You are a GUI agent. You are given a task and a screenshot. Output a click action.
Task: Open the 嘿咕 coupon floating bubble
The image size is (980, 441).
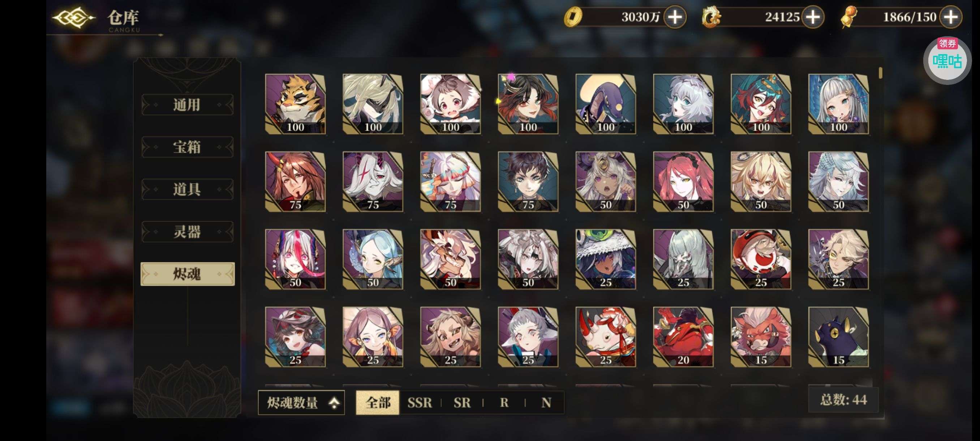click(x=947, y=61)
